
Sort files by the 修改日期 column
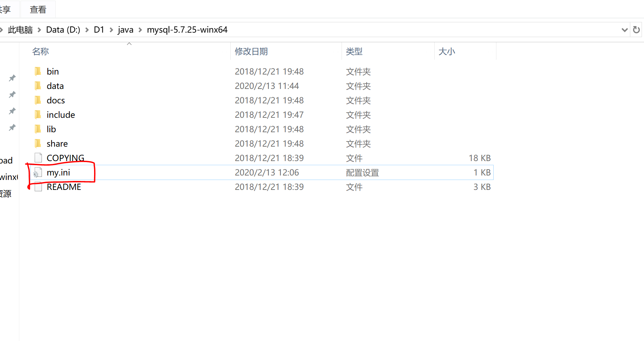[251, 51]
